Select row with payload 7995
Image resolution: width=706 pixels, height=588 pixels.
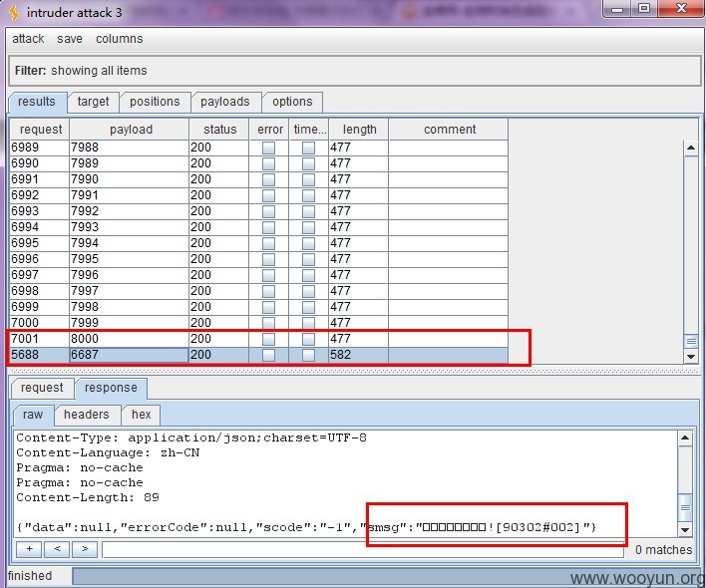pyautogui.click(x=258, y=259)
